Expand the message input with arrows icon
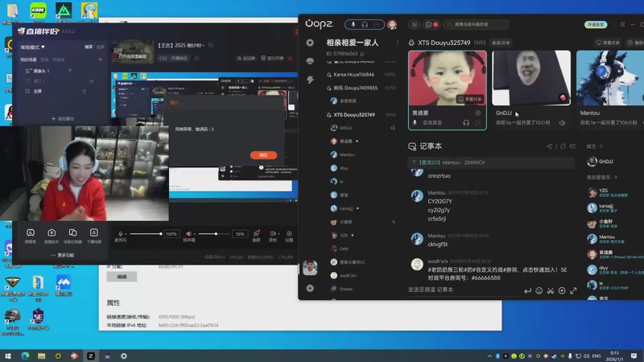Image resolution: width=644 pixels, height=362 pixels. tap(573, 290)
